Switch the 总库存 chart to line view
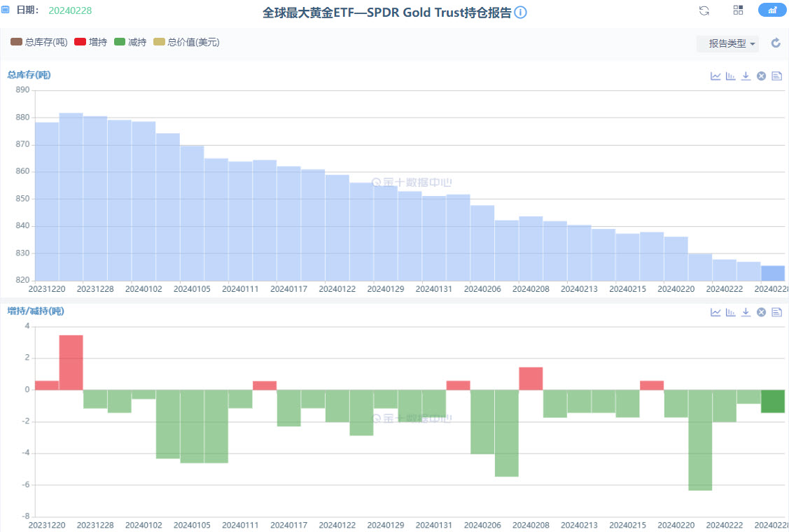The image size is (789, 532). (x=715, y=76)
